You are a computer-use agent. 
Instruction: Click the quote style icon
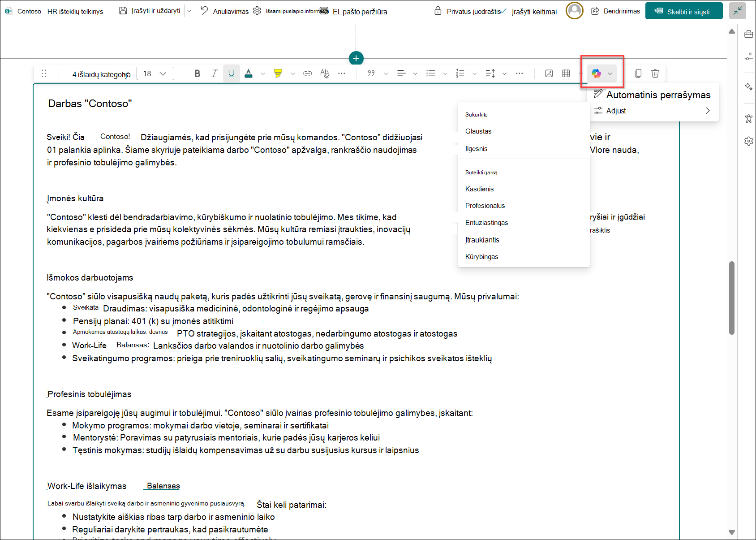[371, 73]
